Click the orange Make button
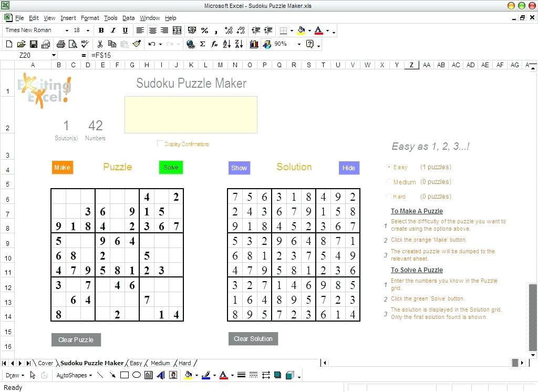538x392 pixels. tap(62, 167)
